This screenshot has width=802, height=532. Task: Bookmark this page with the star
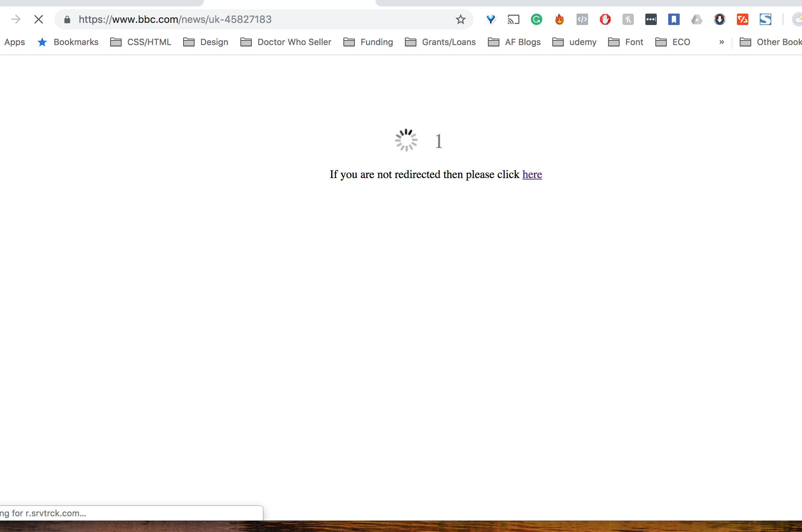[x=460, y=19]
